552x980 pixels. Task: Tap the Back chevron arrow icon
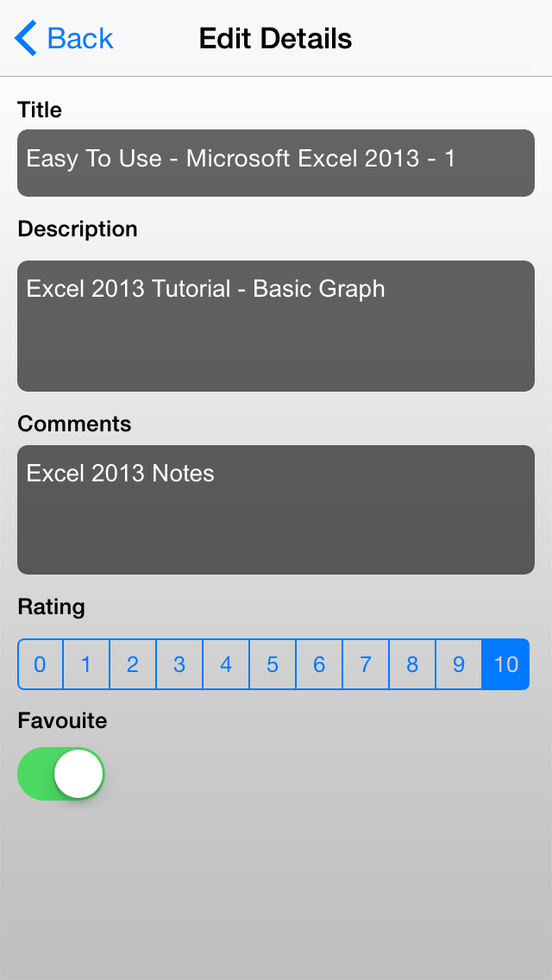coord(26,39)
